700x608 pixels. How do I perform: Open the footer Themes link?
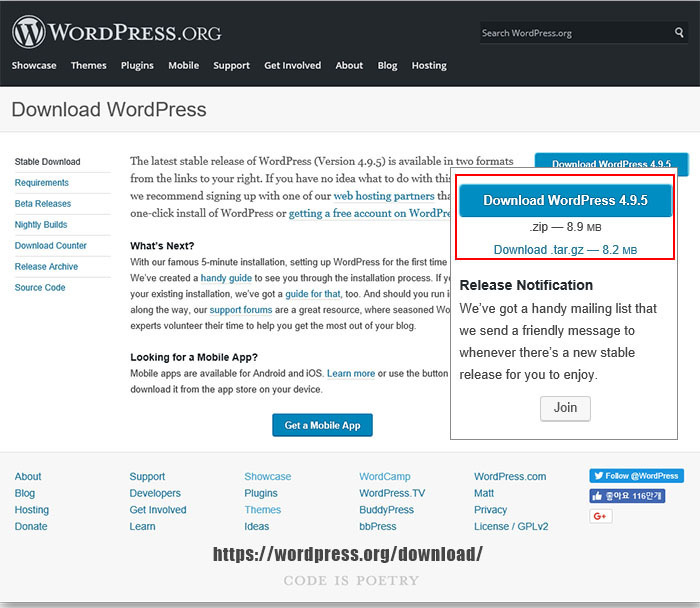click(x=262, y=510)
